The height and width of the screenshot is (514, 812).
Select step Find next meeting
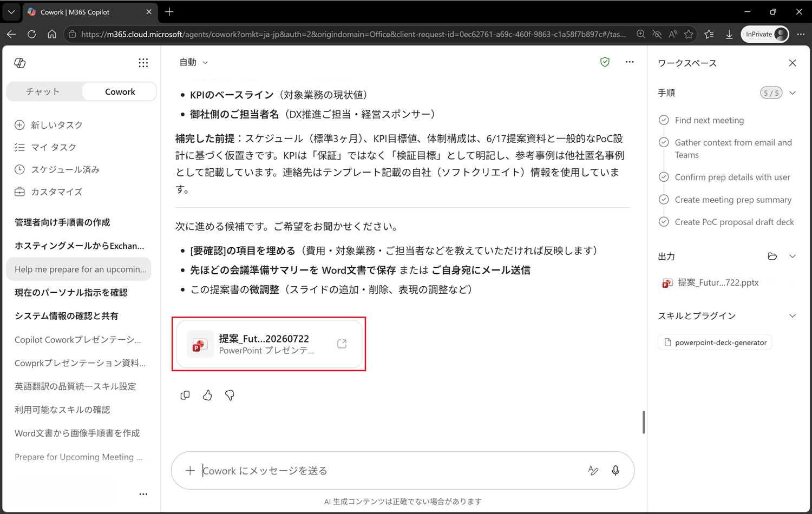click(x=709, y=120)
